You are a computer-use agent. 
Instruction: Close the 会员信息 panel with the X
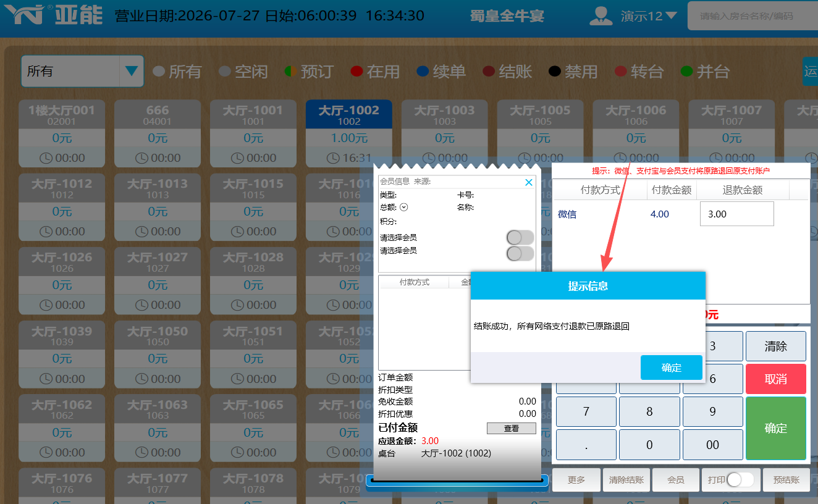click(528, 182)
